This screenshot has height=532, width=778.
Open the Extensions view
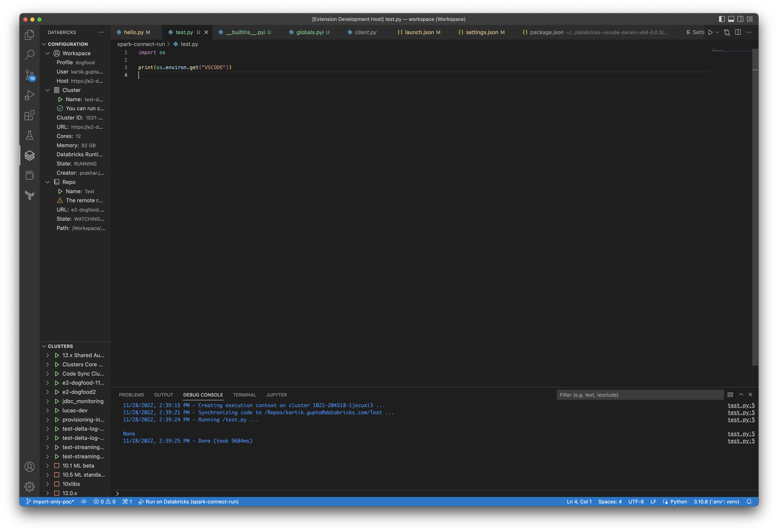pyautogui.click(x=29, y=115)
